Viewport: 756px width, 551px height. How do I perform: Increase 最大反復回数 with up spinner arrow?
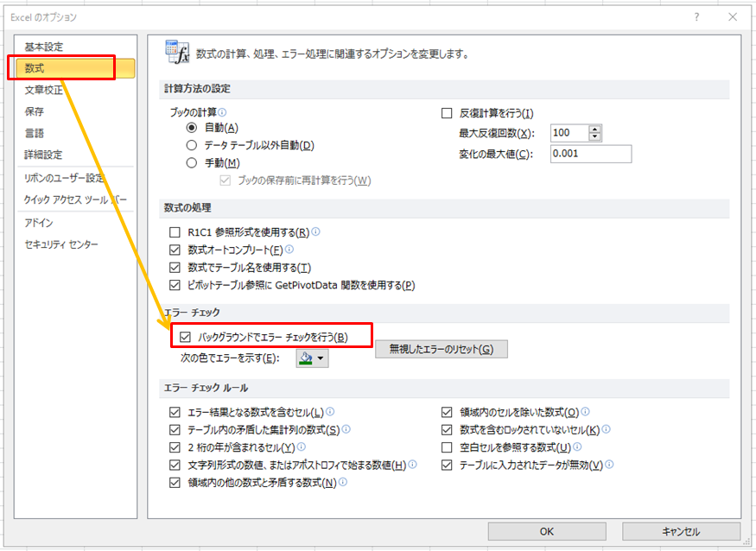pyautogui.click(x=595, y=129)
